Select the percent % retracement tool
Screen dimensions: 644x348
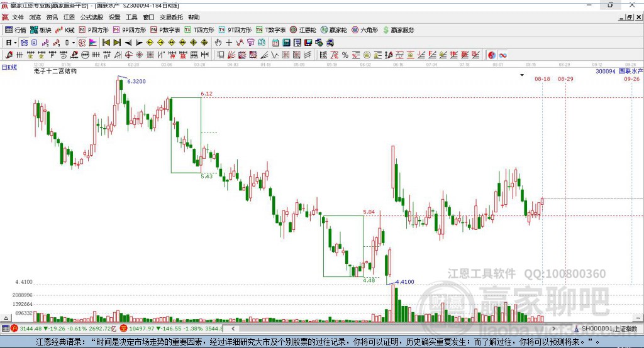(345, 55)
